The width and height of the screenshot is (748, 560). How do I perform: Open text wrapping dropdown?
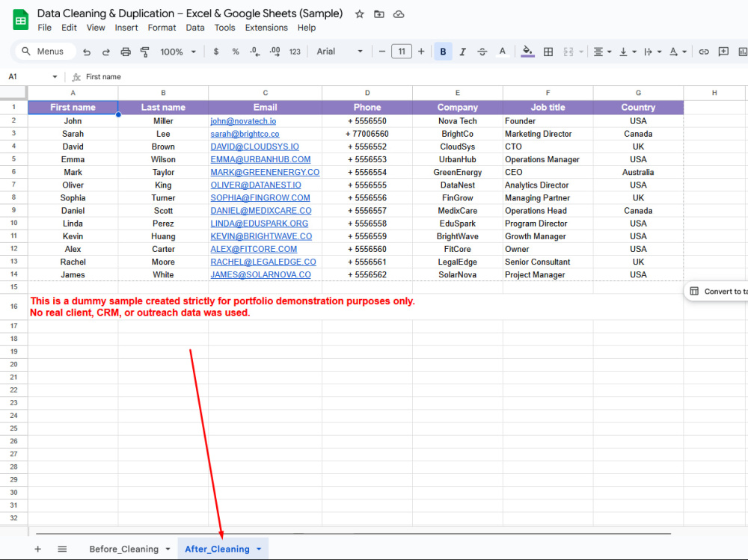coord(652,52)
